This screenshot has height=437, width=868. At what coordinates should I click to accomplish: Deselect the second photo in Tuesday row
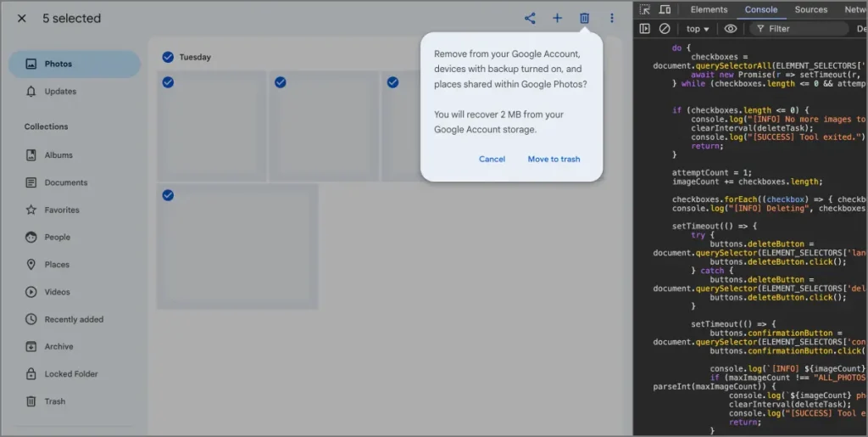pyautogui.click(x=280, y=82)
